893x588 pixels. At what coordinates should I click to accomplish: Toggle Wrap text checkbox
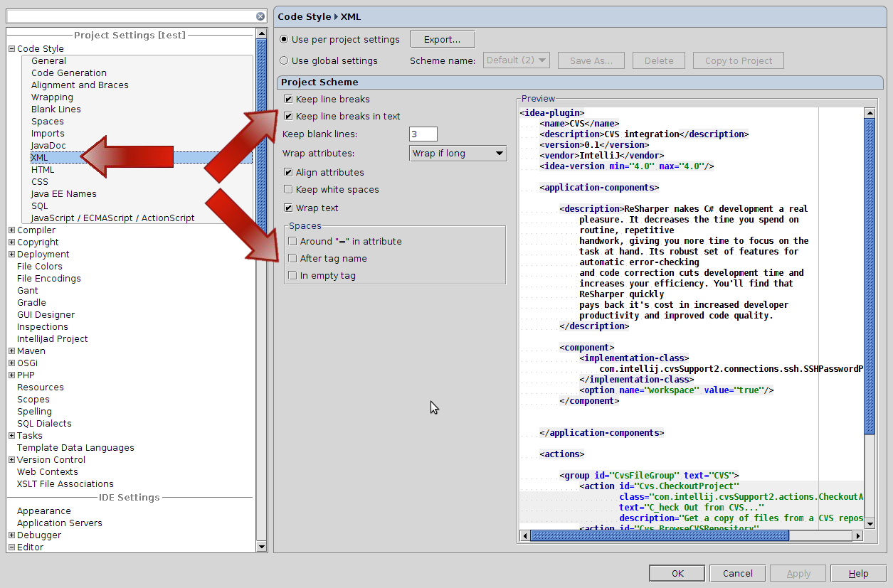288,208
